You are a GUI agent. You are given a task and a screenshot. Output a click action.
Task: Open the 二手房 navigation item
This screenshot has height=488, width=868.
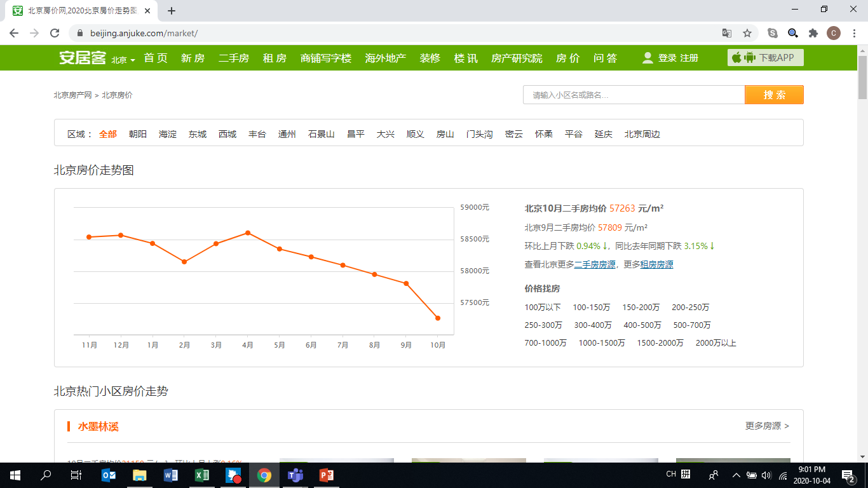(x=233, y=58)
